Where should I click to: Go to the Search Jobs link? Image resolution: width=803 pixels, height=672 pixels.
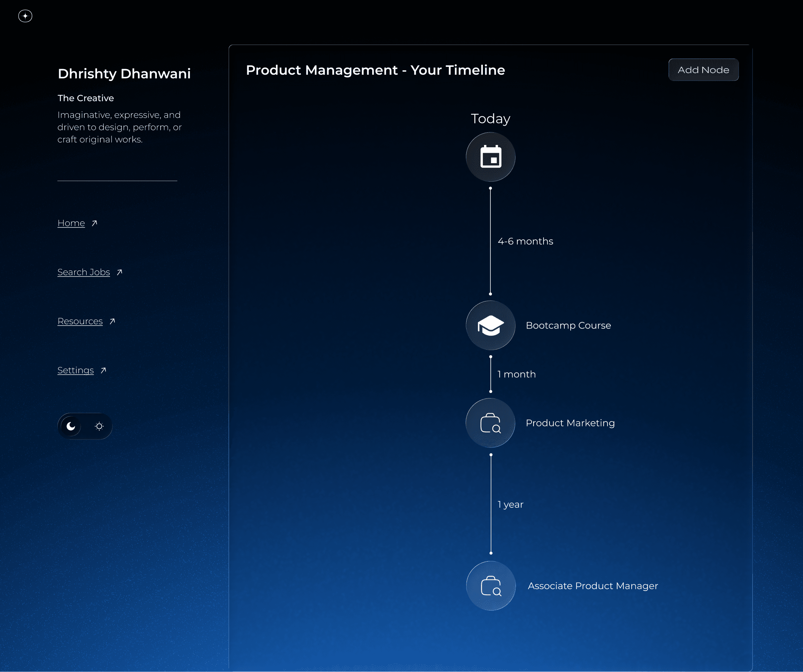pos(84,272)
